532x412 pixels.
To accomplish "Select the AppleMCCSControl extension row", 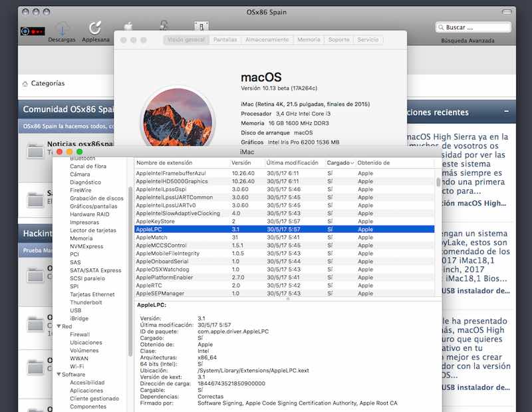I will coord(285,245).
